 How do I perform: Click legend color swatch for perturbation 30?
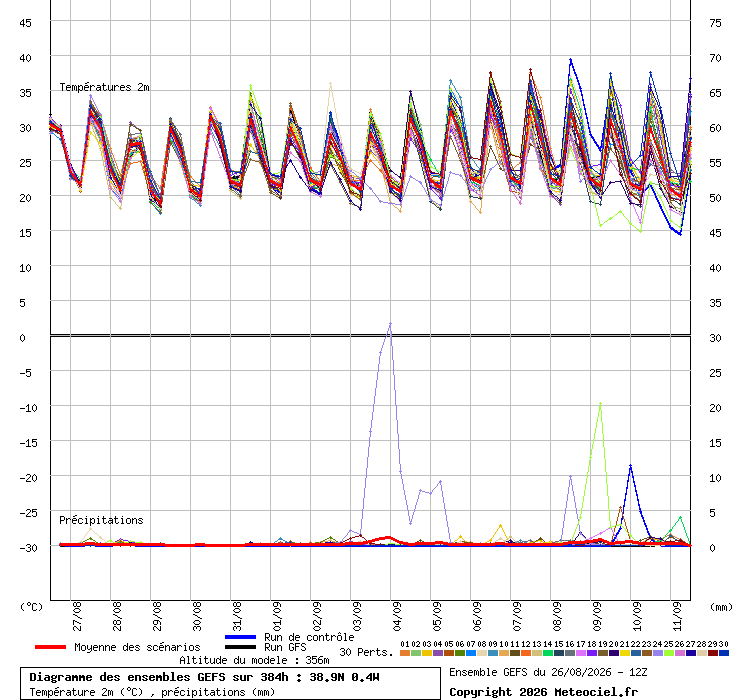724,653
